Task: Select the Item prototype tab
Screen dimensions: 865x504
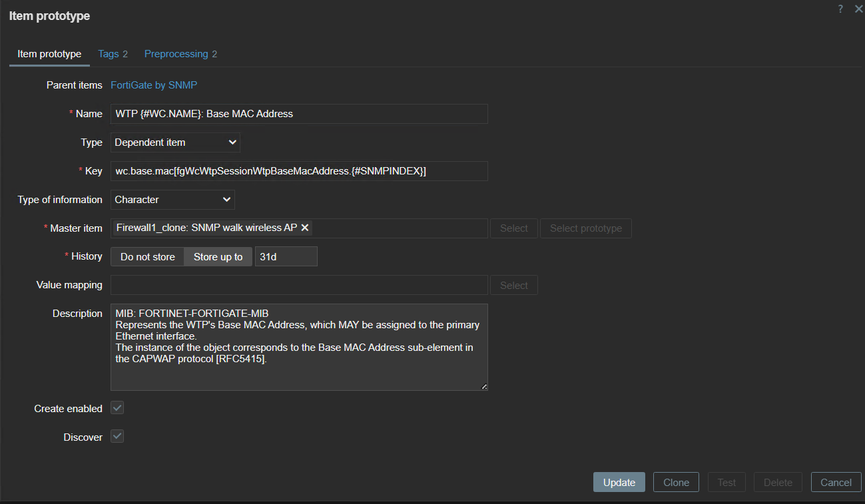Action: coord(49,54)
